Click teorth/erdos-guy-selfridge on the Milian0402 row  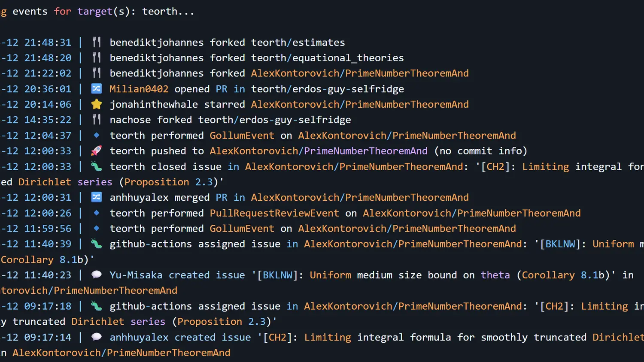(x=328, y=89)
